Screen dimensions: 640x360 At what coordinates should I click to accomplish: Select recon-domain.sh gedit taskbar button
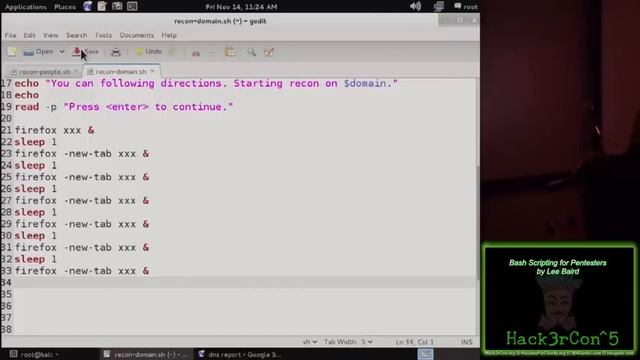(145, 354)
